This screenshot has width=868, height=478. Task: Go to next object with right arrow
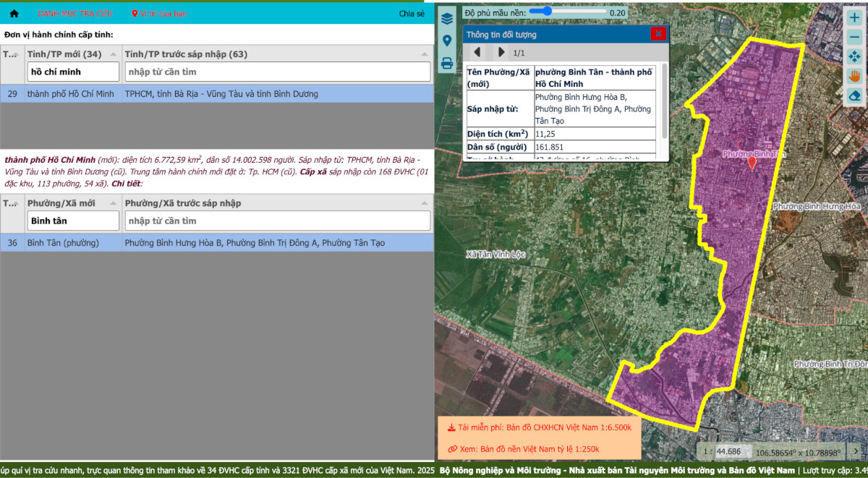click(501, 52)
